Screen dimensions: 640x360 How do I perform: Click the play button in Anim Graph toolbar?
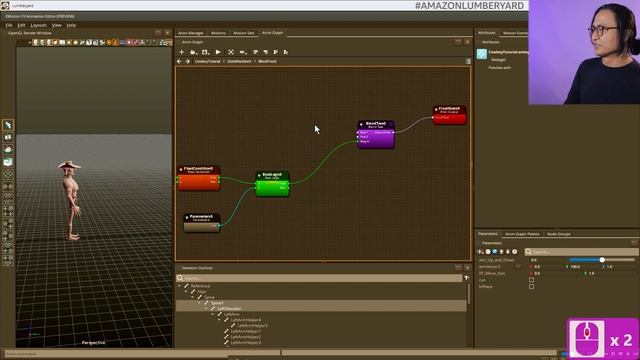coord(218,52)
